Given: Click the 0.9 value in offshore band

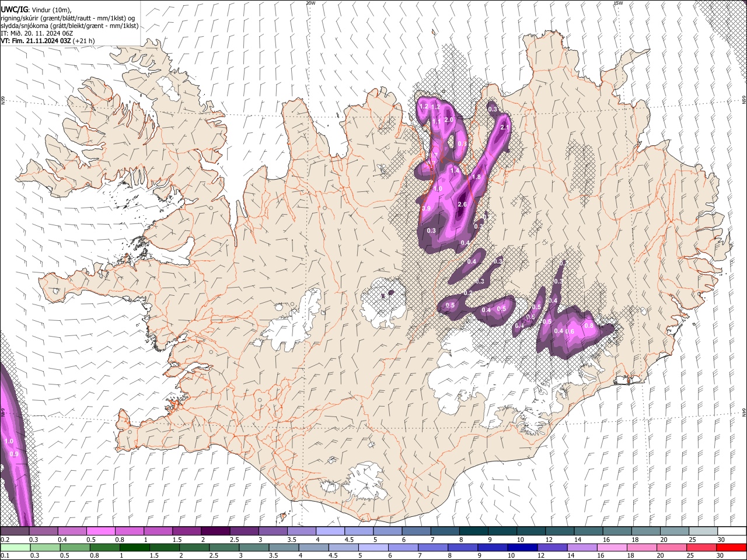Looking at the screenshot, I should tap(15, 454).
